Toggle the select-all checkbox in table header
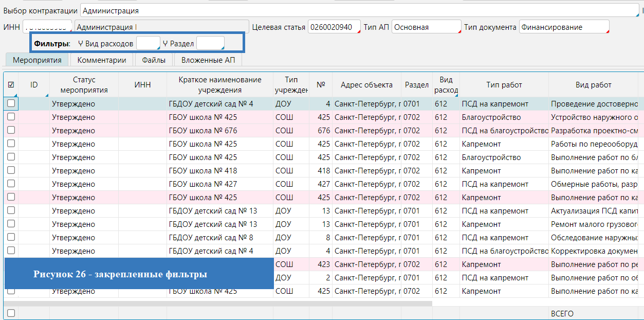The width and height of the screenshot is (644, 320). (x=11, y=84)
